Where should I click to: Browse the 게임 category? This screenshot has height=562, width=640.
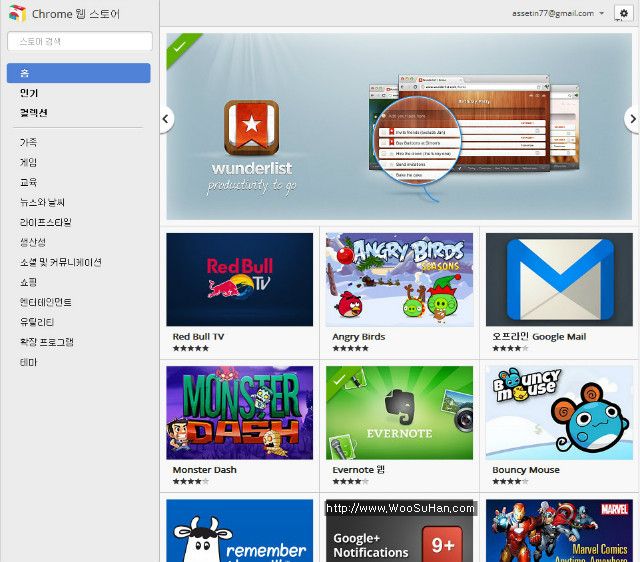[29, 162]
